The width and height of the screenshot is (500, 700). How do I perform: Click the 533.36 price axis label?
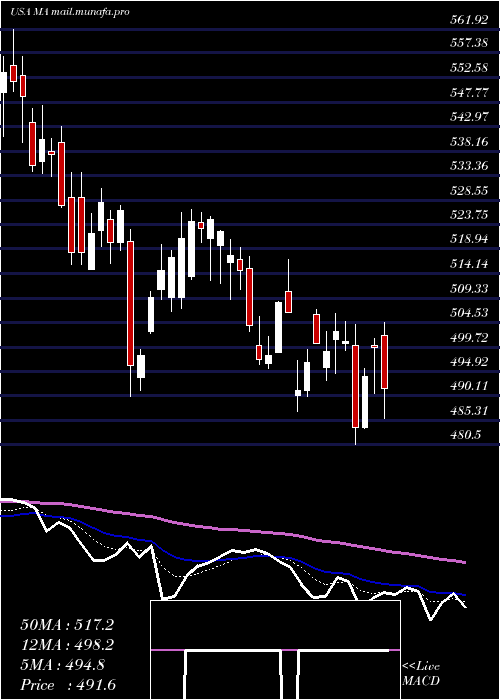coord(468,167)
